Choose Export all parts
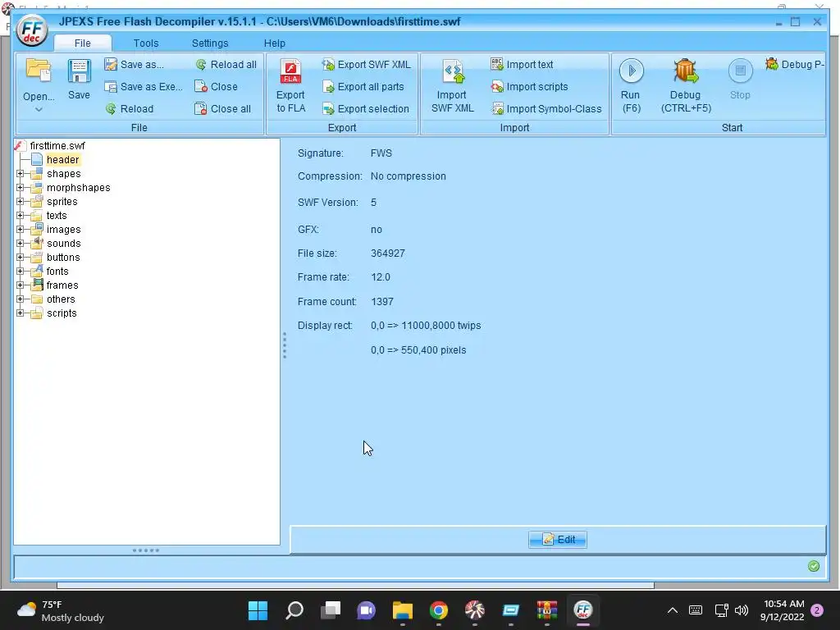840x630 pixels. [363, 87]
